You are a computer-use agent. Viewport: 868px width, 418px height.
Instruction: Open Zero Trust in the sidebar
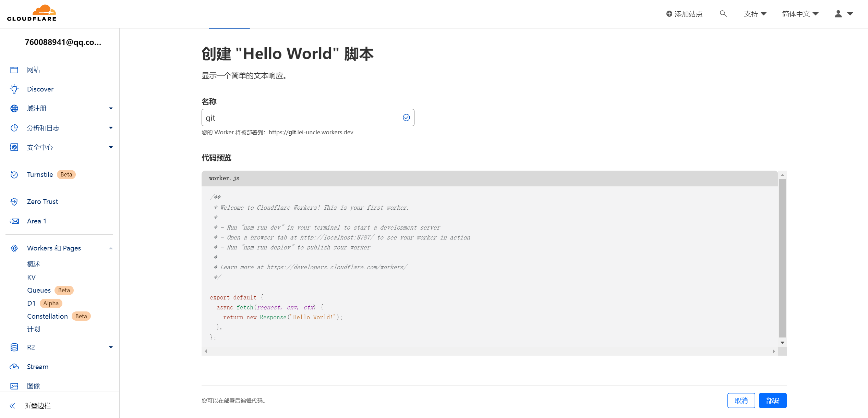43,202
